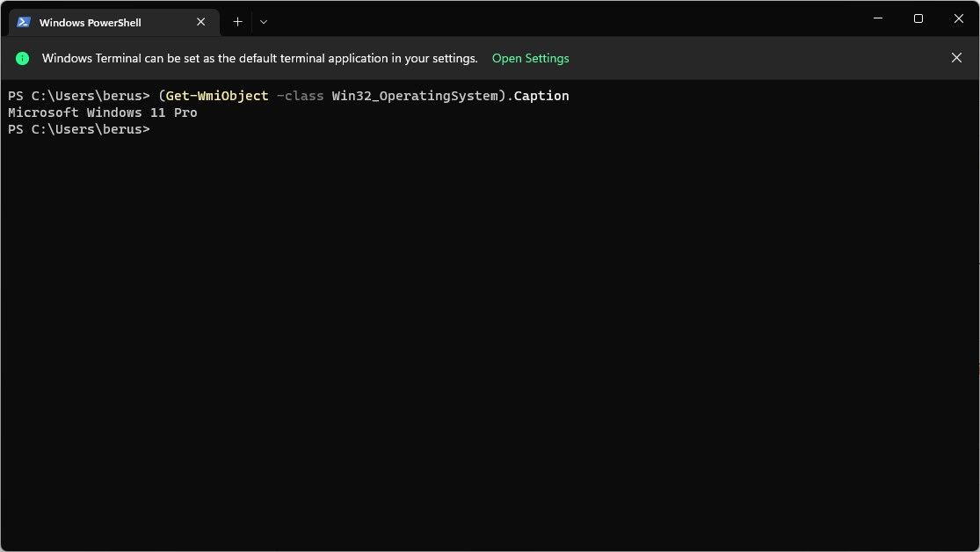Viewport: 980px width, 552px height.
Task: Expand the new tab profile dropdown
Action: point(264,22)
